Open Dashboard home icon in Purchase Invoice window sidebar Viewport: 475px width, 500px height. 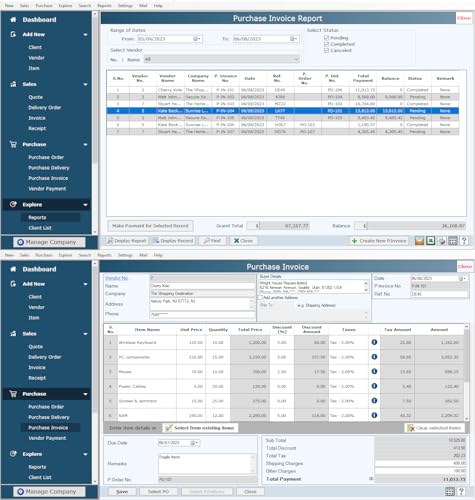(x=13, y=269)
